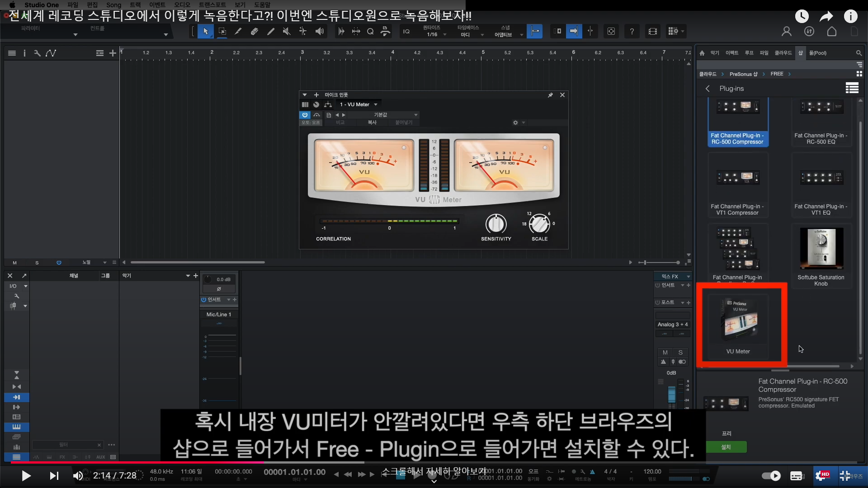Switch to the 풀(Pool) browser tab
This screenshot has width=868, height=488.
point(817,53)
